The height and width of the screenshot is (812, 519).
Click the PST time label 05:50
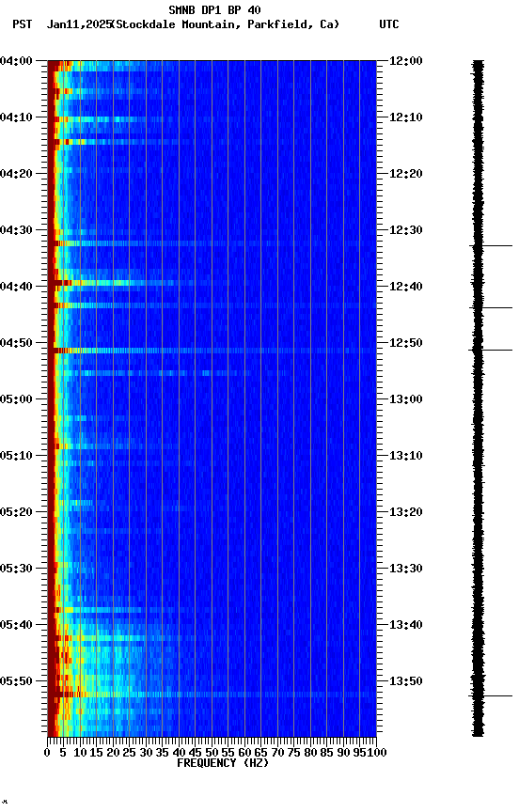16,681
